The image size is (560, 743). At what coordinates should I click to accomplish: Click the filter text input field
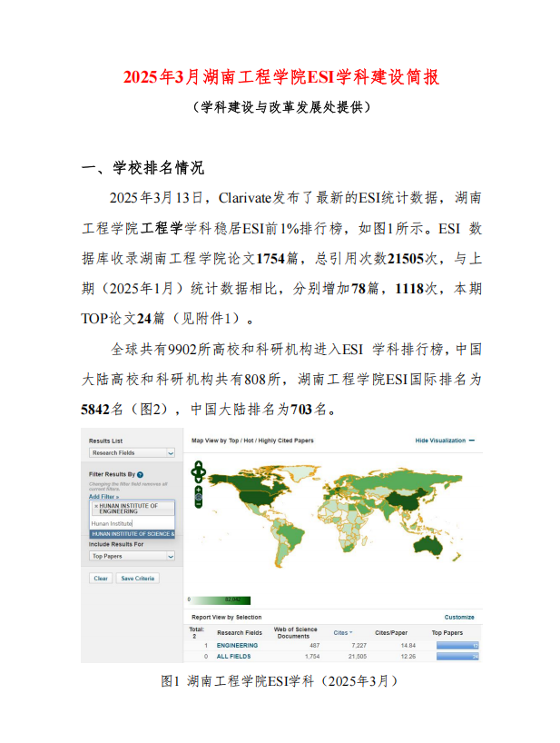(x=131, y=523)
